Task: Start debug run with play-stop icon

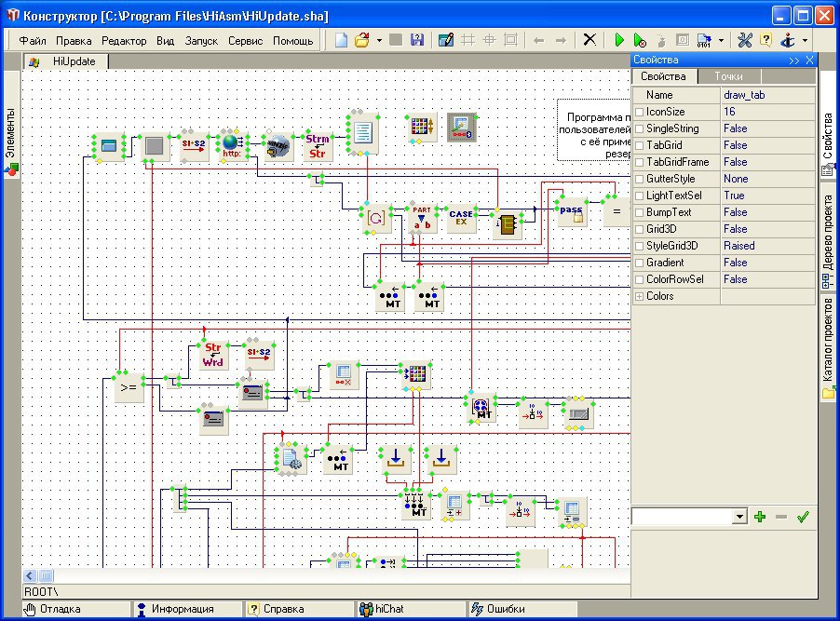Action: pos(640,40)
